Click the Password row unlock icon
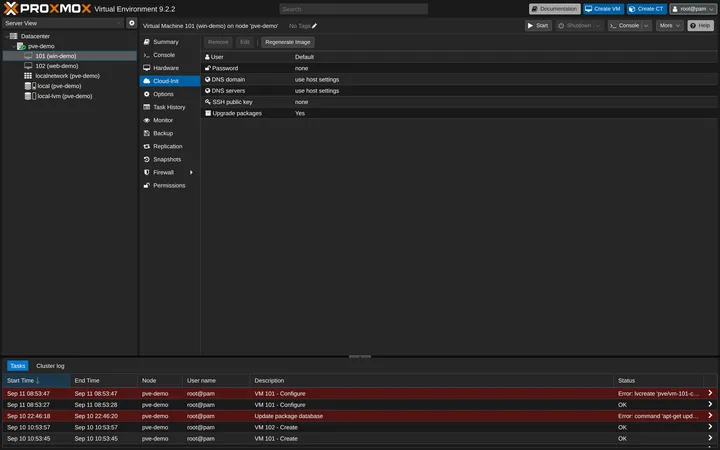720x450 pixels. click(x=208, y=68)
